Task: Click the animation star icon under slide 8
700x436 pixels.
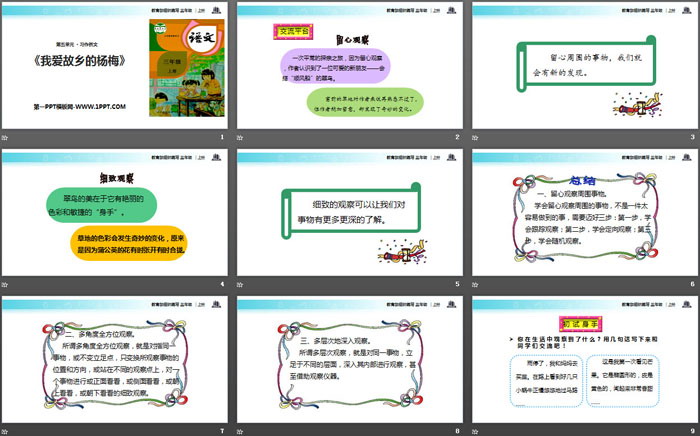Action: pyautogui.click(x=240, y=432)
